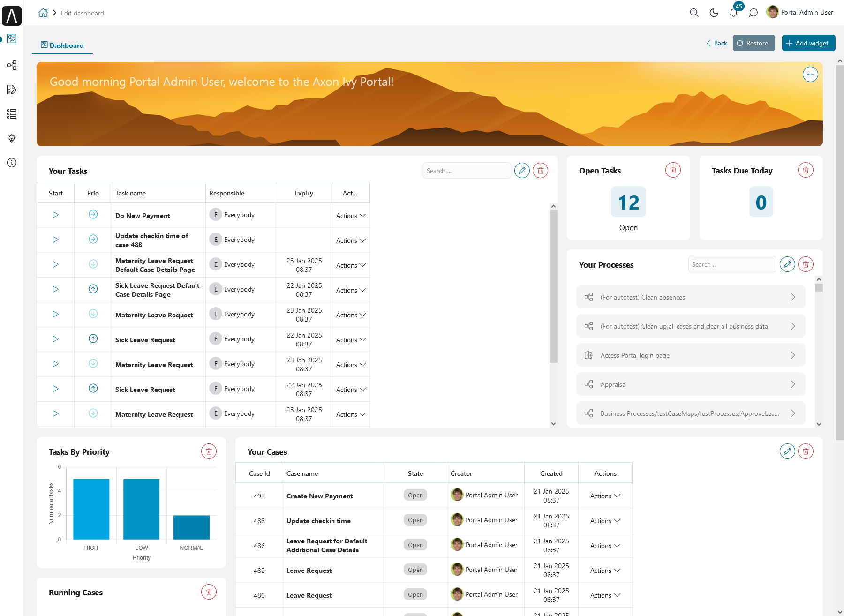Open the Cases list sidebar icon
Viewport: 844px width, 616px height.
[x=12, y=114]
